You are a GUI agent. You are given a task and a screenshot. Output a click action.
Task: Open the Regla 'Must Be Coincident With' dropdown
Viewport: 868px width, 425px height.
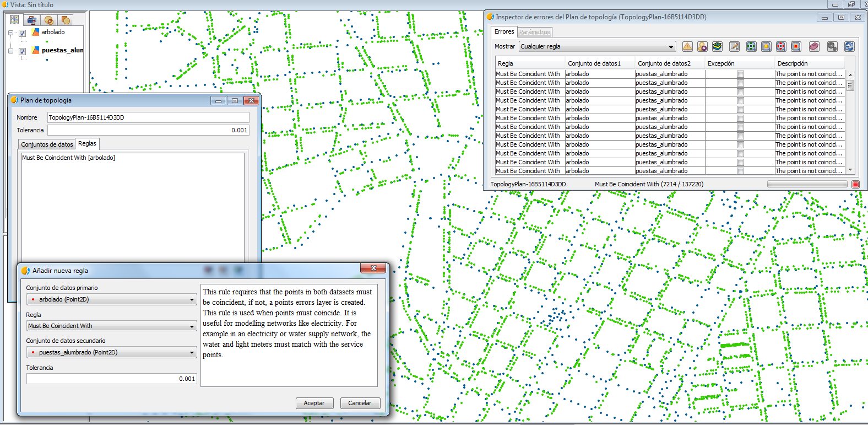(x=111, y=326)
